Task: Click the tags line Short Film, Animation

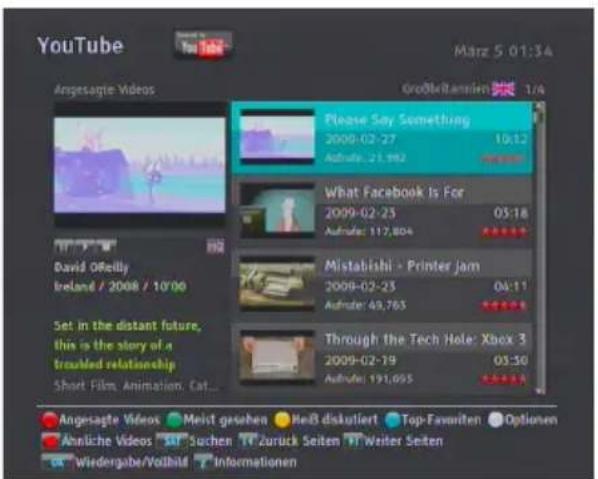Action: click(x=137, y=386)
